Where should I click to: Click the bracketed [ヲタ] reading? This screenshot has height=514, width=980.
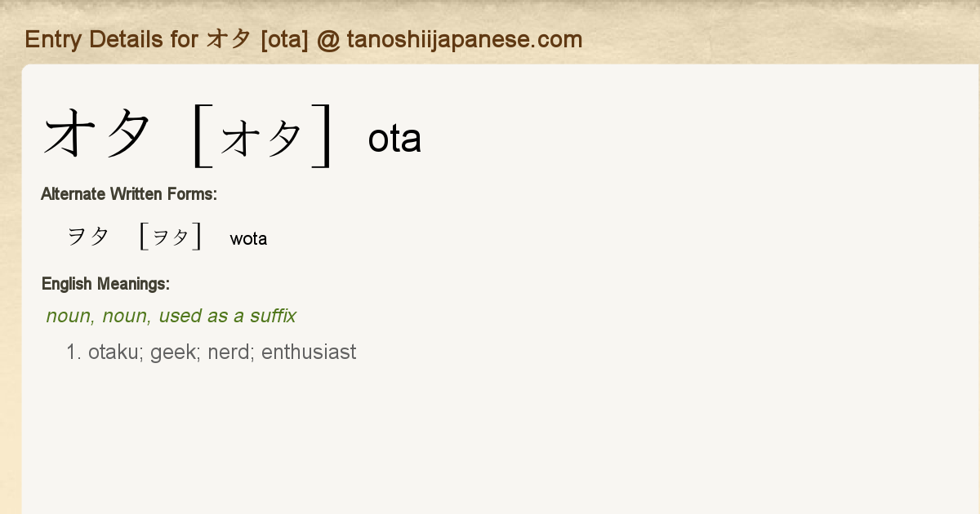171,237
